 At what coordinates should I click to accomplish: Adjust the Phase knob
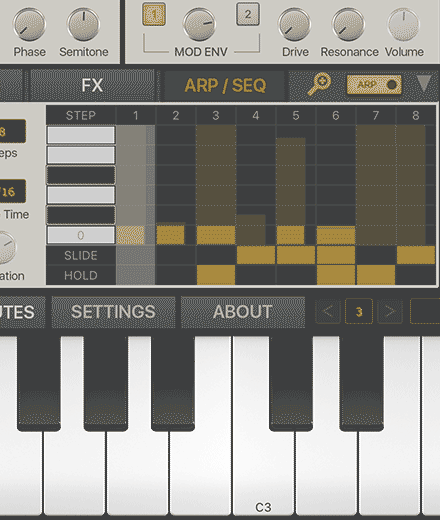click(x=29, y=25)
